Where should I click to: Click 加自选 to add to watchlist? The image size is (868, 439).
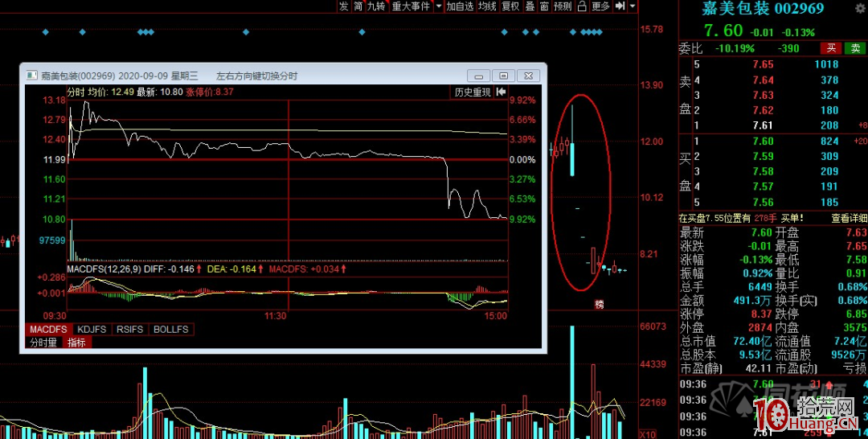coord(460,6)
